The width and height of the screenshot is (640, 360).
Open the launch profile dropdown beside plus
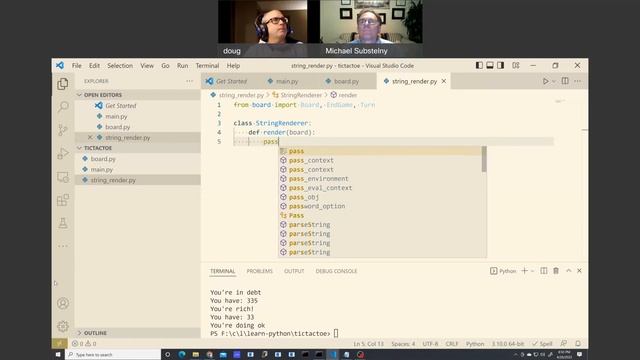point(532,271)
